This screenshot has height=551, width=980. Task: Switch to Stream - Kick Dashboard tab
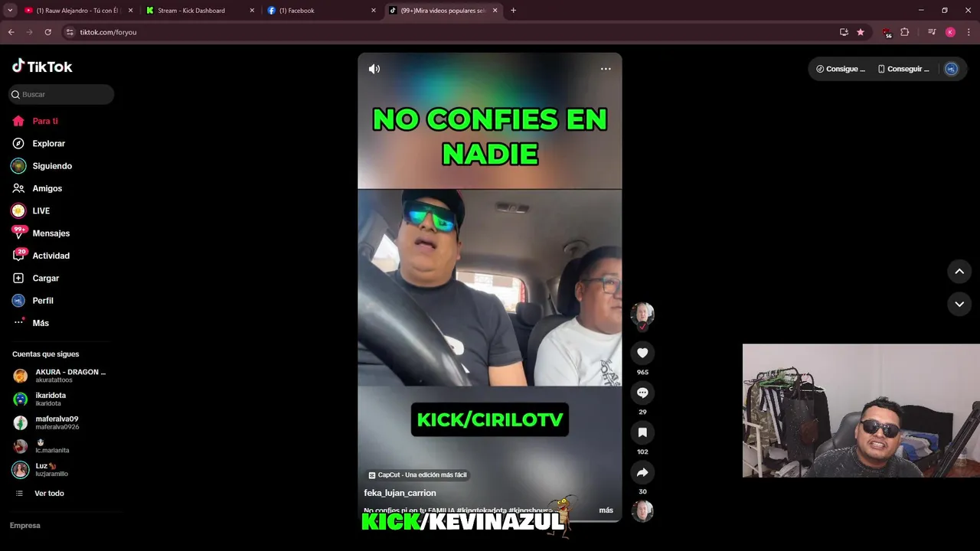click(x=199, y=11)
